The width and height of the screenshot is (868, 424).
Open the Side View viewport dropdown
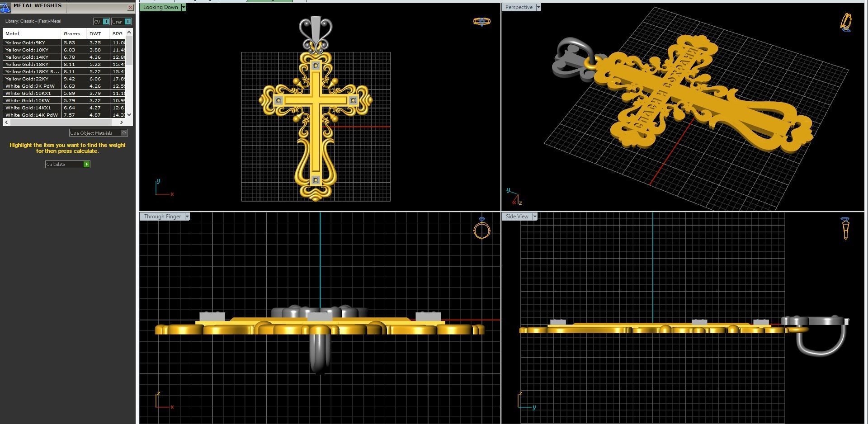pyautogui.click(x=535, y=217)
